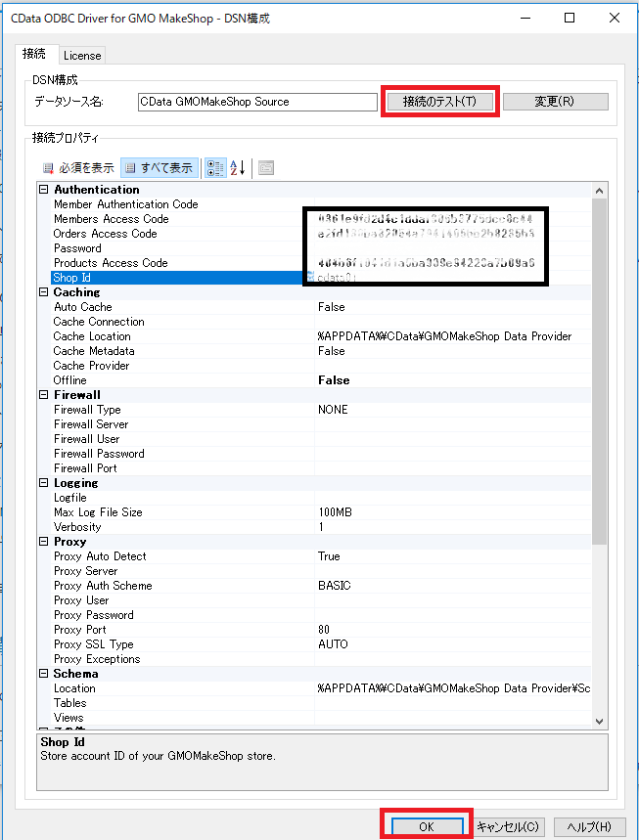Click the Alphabetical A-Z sort icon

click(x=238, y=167)
